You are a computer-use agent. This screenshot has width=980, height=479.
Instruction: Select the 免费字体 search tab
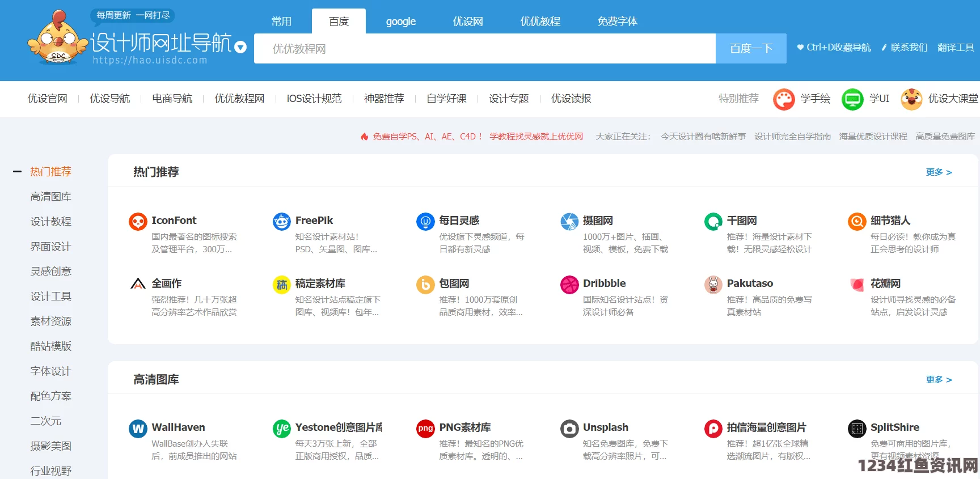coord(617,22)
